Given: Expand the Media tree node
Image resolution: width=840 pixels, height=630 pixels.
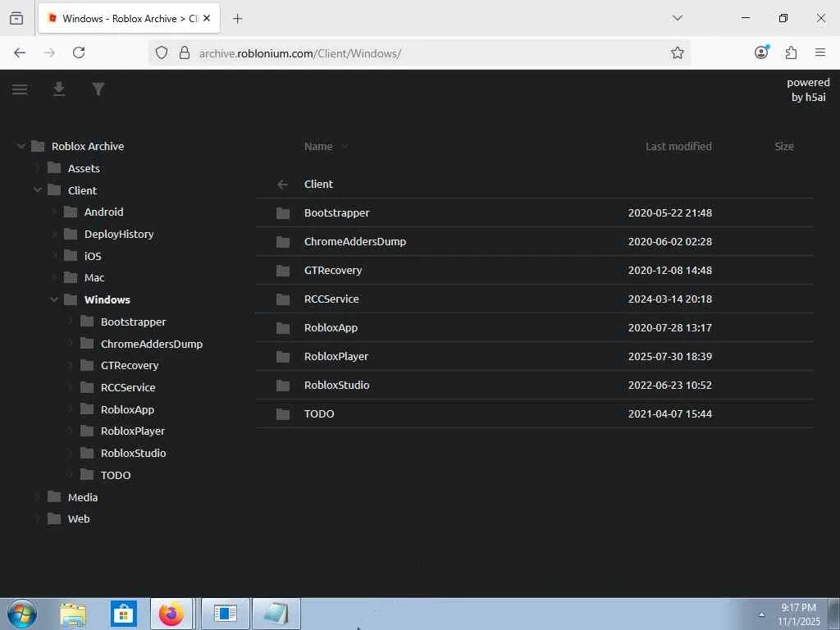Looking at the screenshot, I should click(x=38, y=497).
